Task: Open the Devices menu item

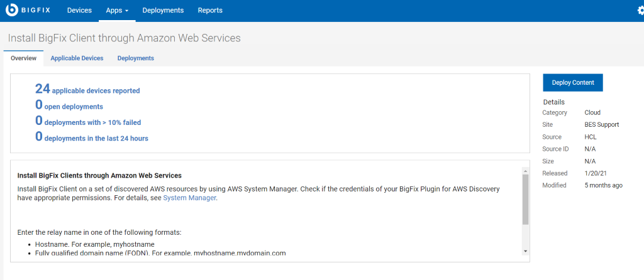Action: coord(79,10)
